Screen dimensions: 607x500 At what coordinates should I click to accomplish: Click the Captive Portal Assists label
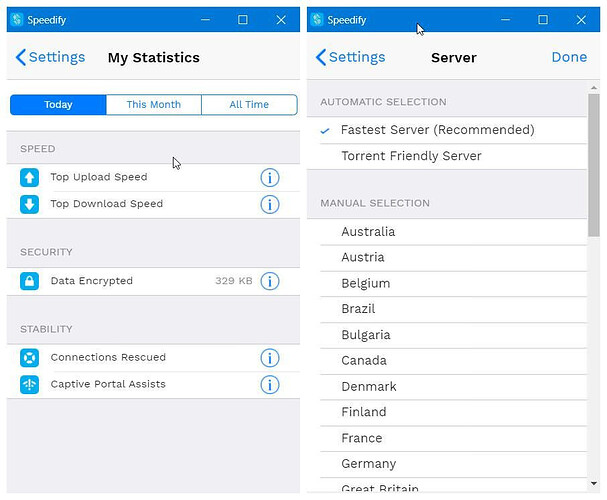[x=108, y=384]
